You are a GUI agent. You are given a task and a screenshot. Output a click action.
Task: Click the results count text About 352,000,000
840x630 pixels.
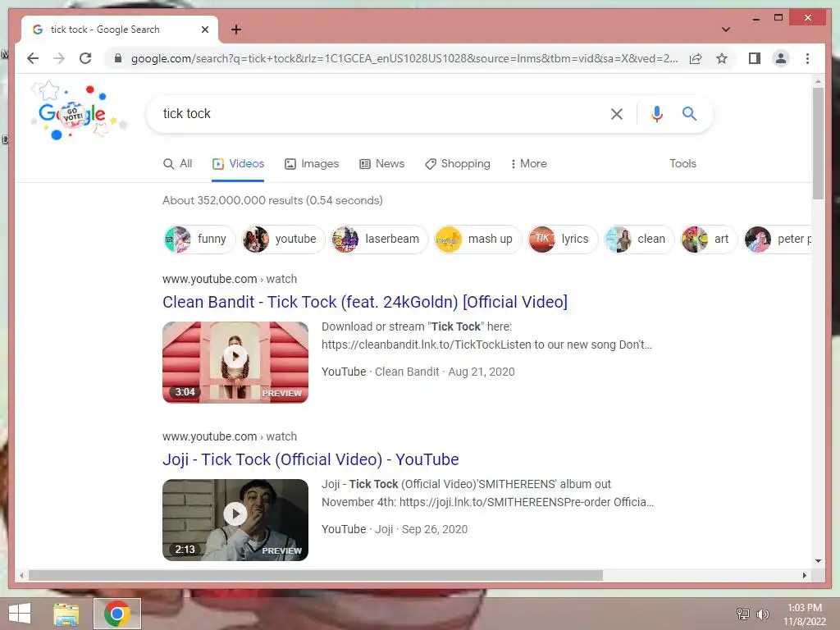[272, 200]
